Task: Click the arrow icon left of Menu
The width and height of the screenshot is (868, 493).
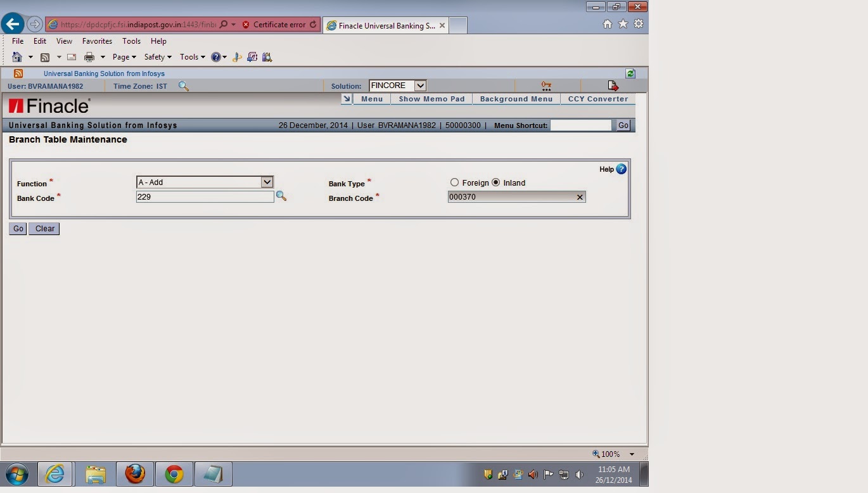Action: [x=347, y=99]
